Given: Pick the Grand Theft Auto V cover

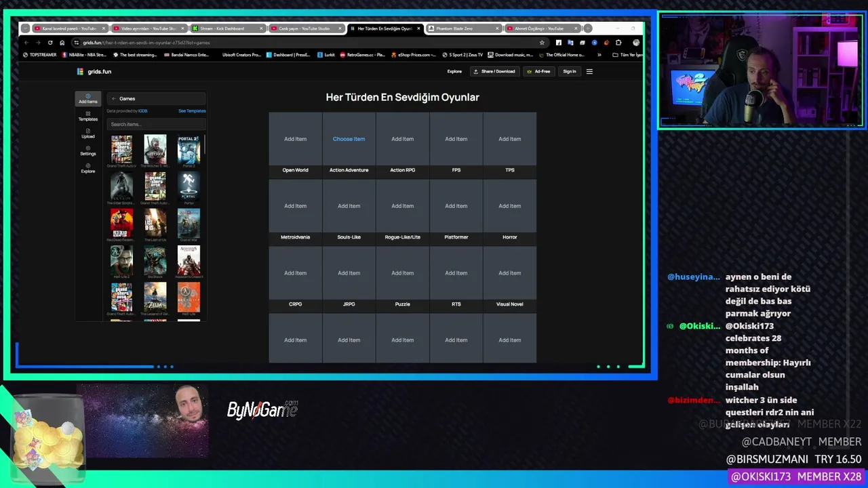Looking at the screenshot, I should pyautogui.click(x=122, y=149).
